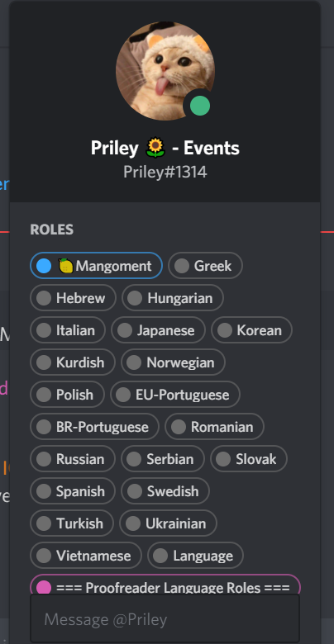Viewport: 334px width, 644px height.
Task: Click the Swedish role pill
Action: [x=165, y=491]
